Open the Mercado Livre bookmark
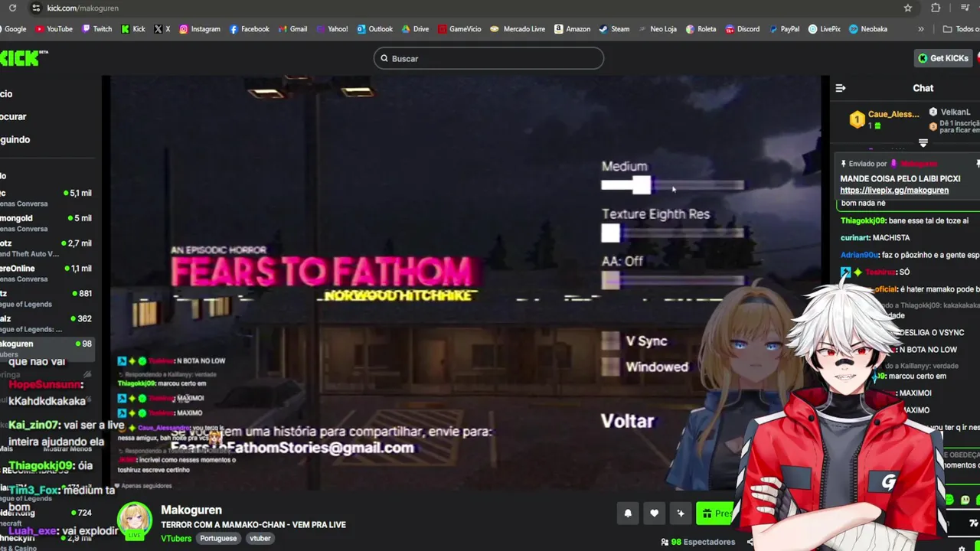 pos(517,29)
